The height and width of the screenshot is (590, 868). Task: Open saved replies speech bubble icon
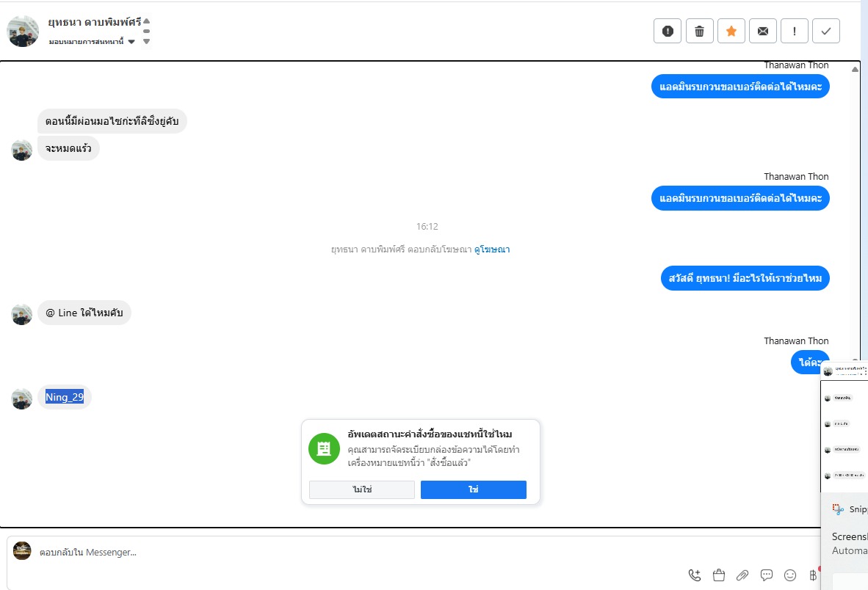(767, 575)
